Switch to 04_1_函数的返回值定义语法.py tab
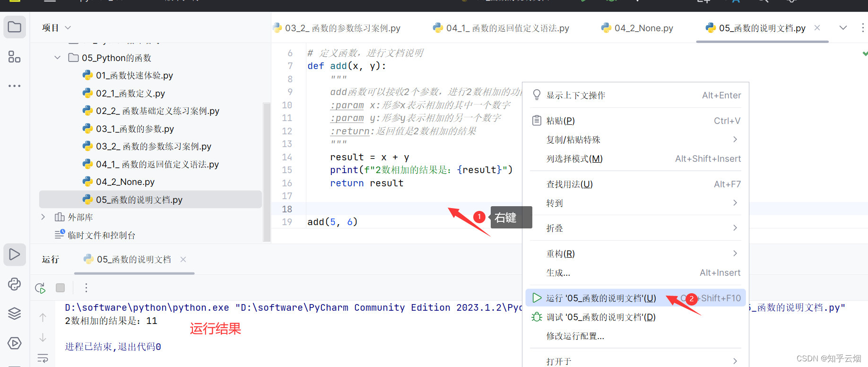The height and width of the screenshot is (367, 868). pos(501,28)
